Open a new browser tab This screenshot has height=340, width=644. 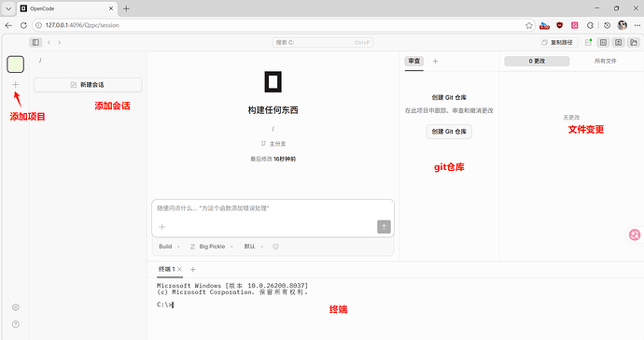click(126, 8)
